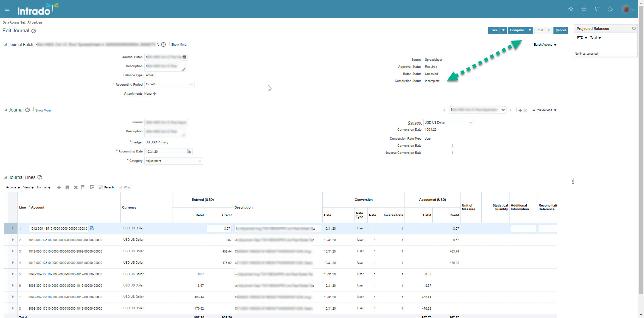Image resolution: width=644 pixels, height=318 pixels.
Task: Collapse the Journal Batch section
Action: (5, 44)
